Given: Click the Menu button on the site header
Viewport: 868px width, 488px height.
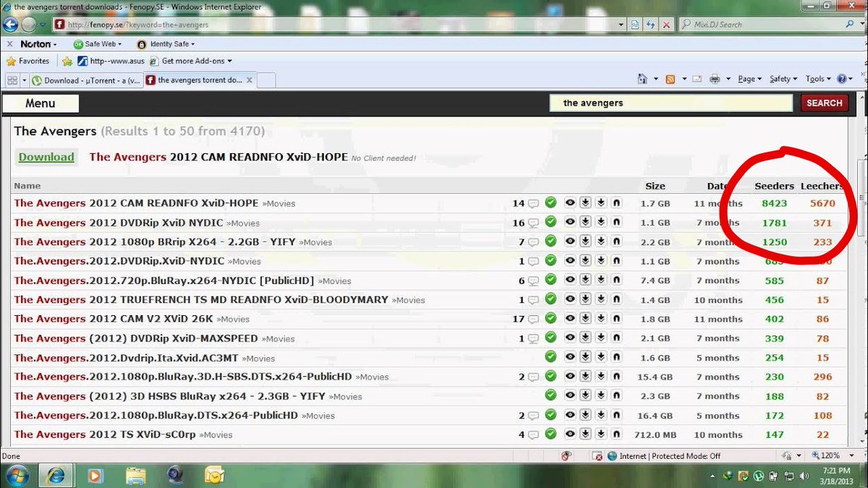Looking at the screenshot, I should (41, 103).
